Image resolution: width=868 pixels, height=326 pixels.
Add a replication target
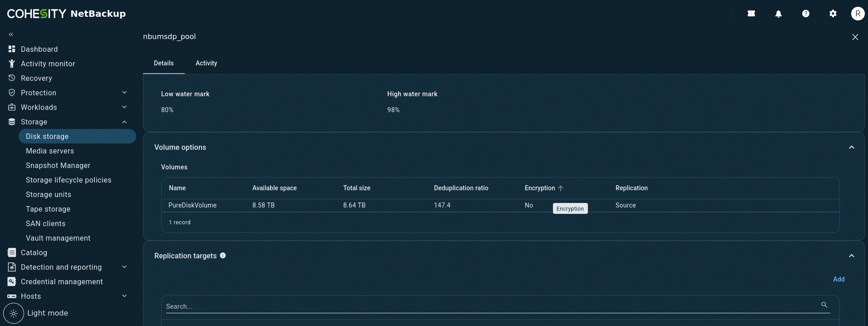tap(838, 279)
